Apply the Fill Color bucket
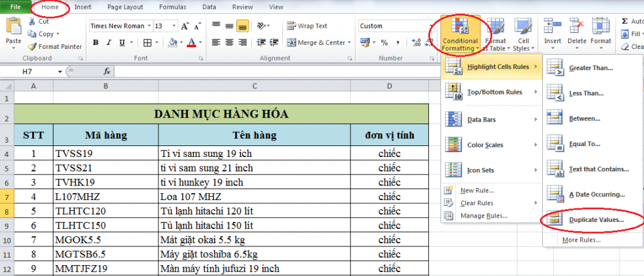 [x=173, y=42]
